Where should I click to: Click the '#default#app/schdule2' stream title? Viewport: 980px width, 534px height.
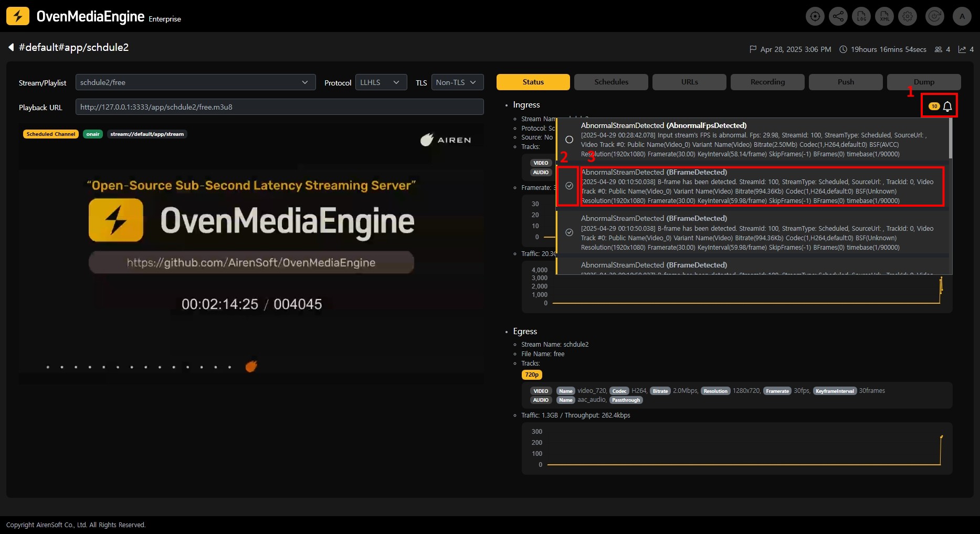tap(74, 47)
